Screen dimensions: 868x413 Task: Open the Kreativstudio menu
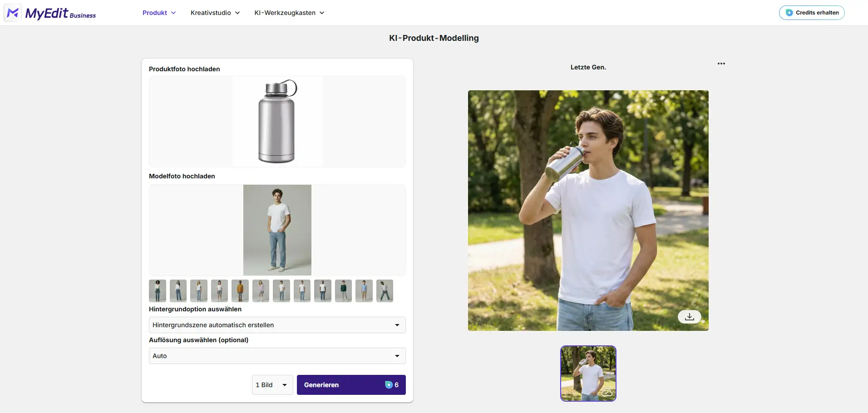pyautogui.click(x=215, y=13)
